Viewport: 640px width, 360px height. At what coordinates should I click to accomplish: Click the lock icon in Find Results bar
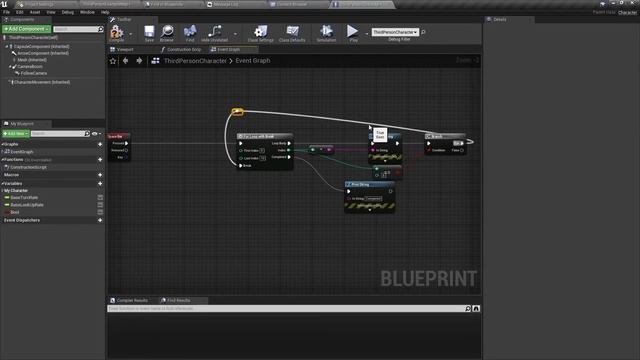click(x=476, y=309)
